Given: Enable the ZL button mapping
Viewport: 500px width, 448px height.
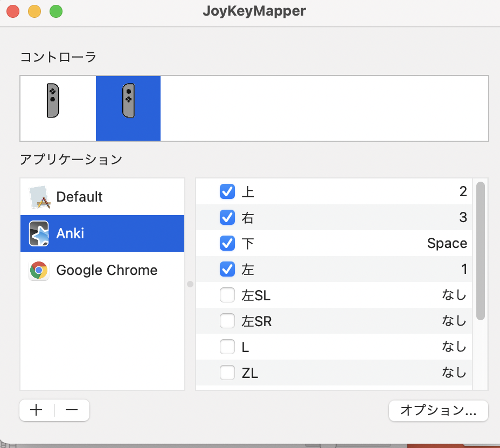Looking at the screenshot, I should [227, 373].
